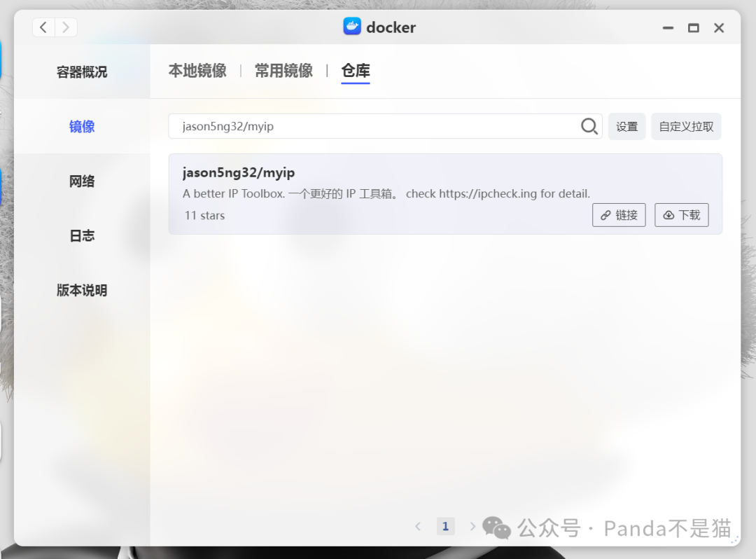The height and width of the screenshot is (559, 756).
Task: Switch to the 常用镜像 tab
Action: (283, 71)
